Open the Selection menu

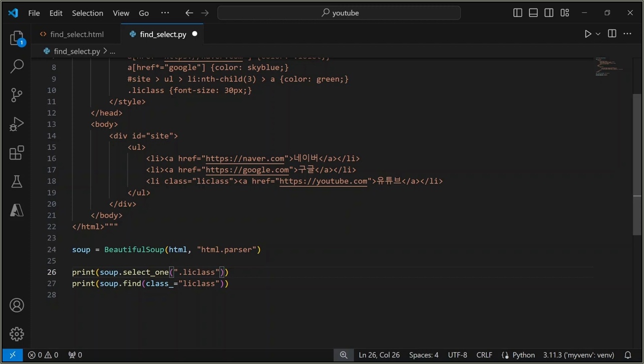(x=87, y=13)
